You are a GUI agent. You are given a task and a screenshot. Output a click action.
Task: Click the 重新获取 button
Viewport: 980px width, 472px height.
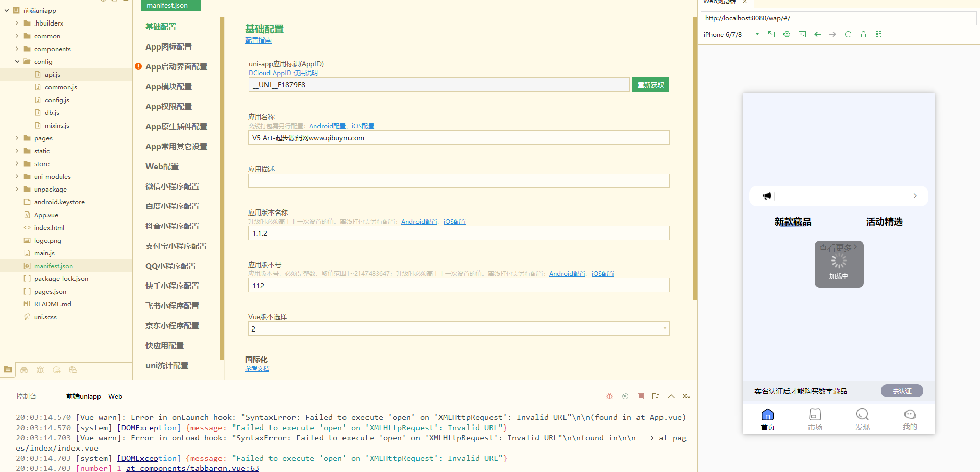click(650, 85)
